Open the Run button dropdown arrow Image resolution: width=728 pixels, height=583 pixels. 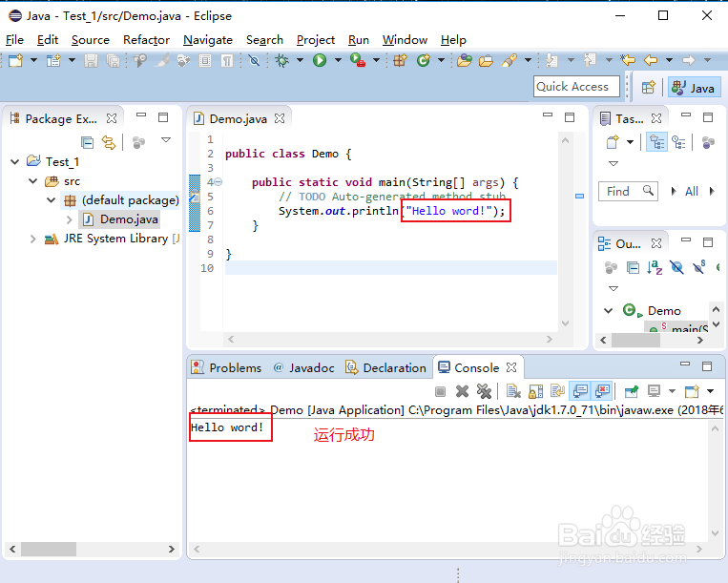pos(338,60)
